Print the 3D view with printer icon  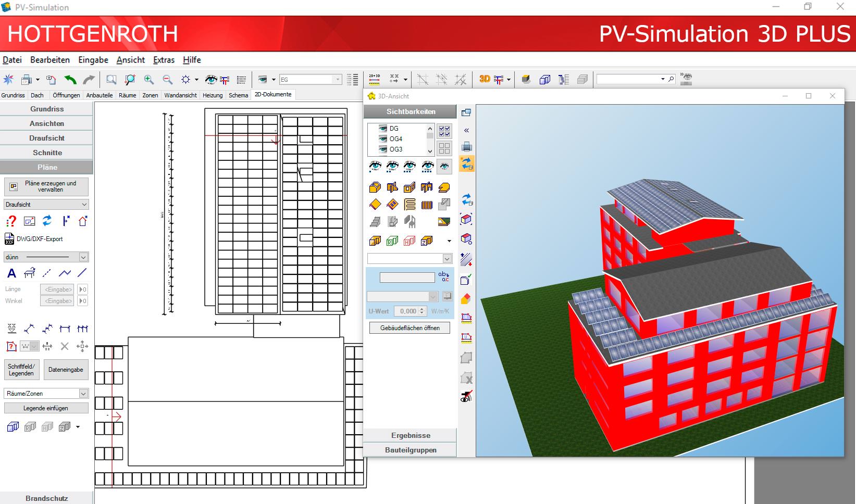466,147
